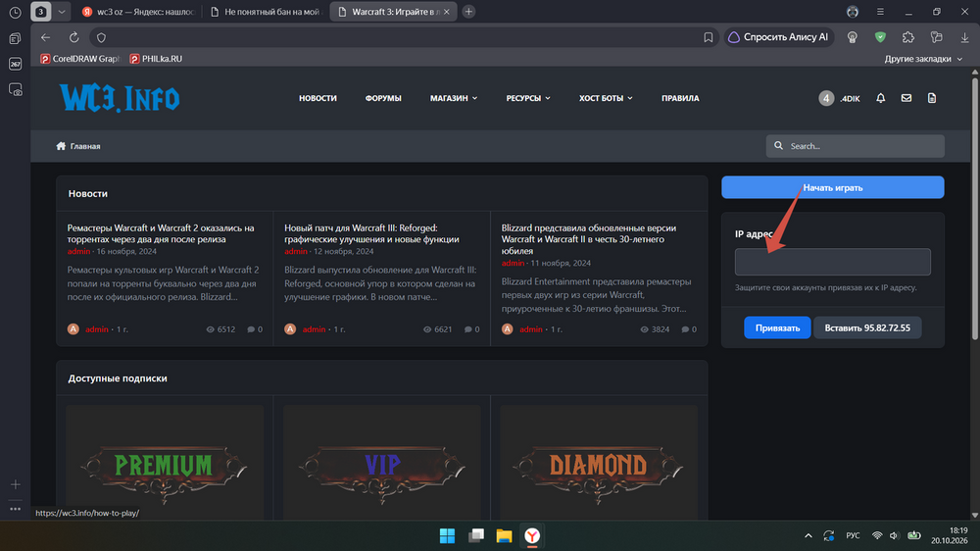Click the site Search field
The image size is (980, 551).
[x=855, y=146]
